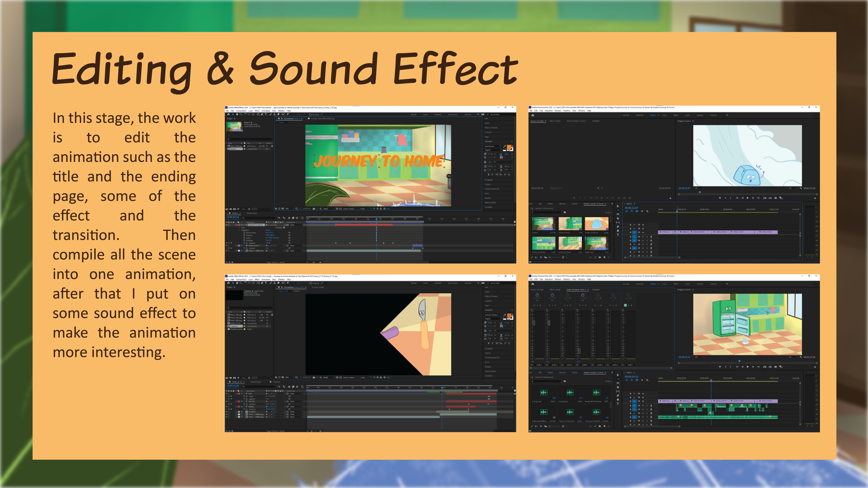This screenshot has height=488, width=868.
Task: Select Track Select Forward tool in ice-cube window
Action: point(618,210)
